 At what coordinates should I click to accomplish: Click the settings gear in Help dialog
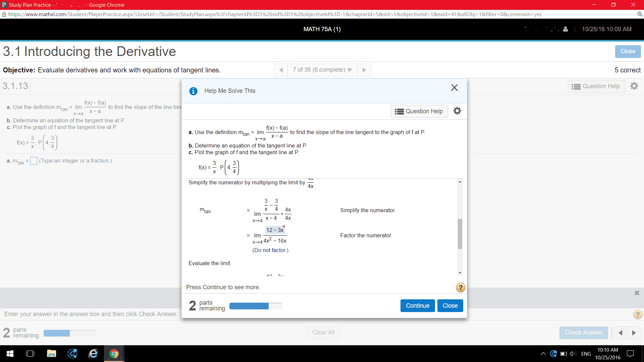(457, 111)
